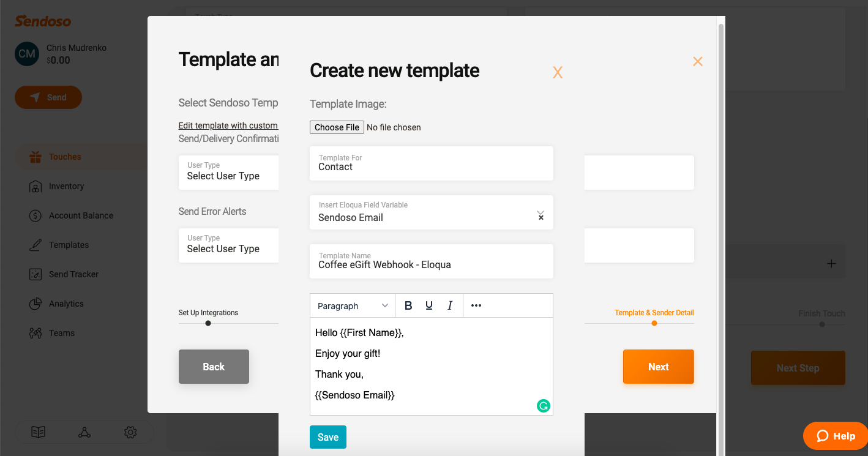Apply italic formatting in editor

coord(450,305)
